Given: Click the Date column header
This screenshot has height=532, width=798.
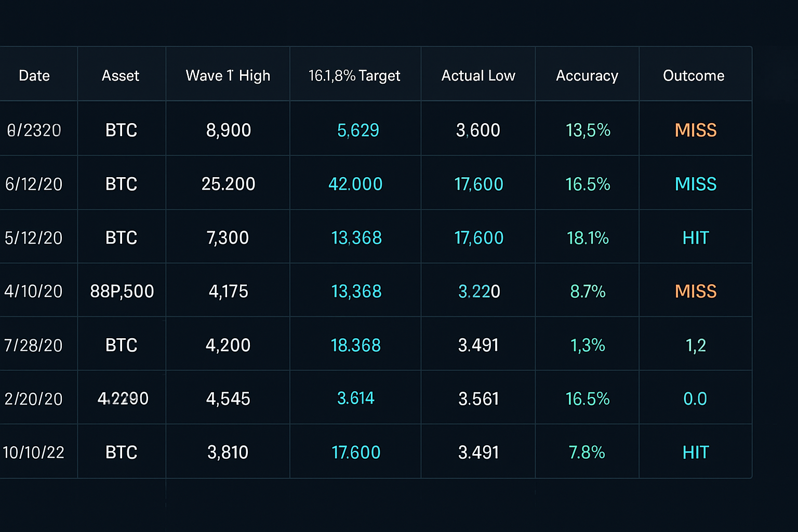Looking at the screenshot, I should (x=34, y=75).
